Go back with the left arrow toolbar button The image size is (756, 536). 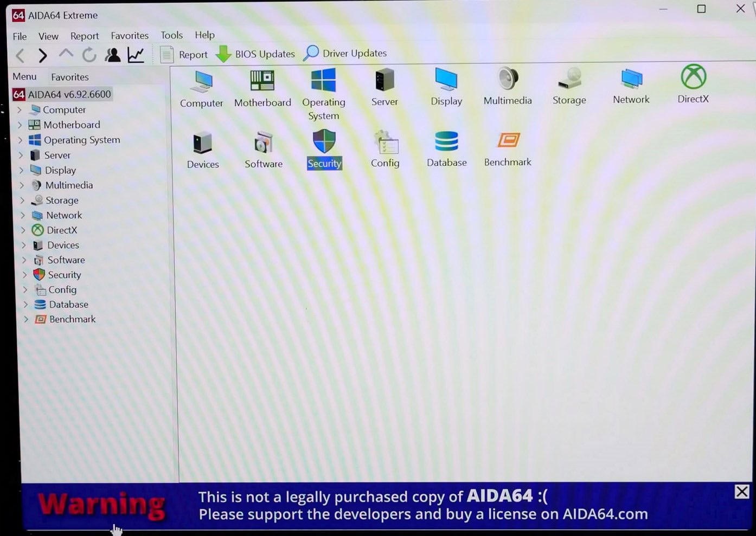(x=20, y=55)
